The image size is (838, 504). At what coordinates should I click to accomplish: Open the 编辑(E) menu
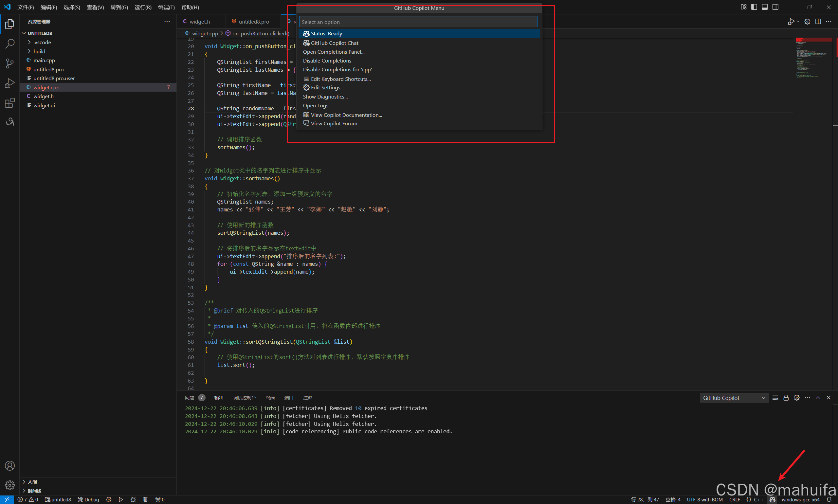[x=48, y=7]
